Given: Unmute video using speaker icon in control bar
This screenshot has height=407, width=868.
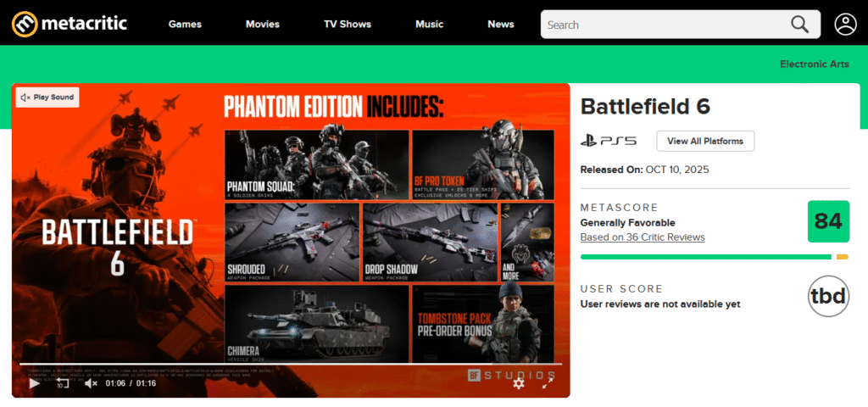Looking at the screenshot, I should [91, 383].
